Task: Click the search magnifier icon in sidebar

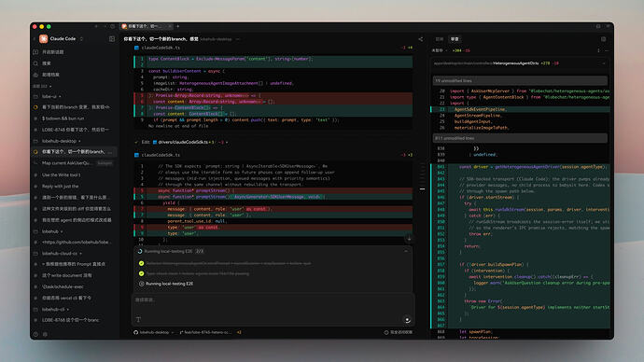Action: point(35,63)
